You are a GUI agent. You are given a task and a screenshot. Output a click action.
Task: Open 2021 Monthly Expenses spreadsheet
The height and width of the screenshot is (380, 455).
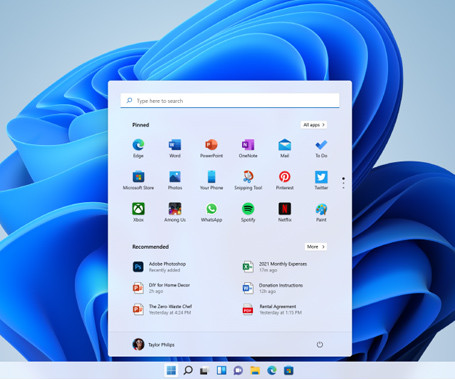[x=275, y=267]
